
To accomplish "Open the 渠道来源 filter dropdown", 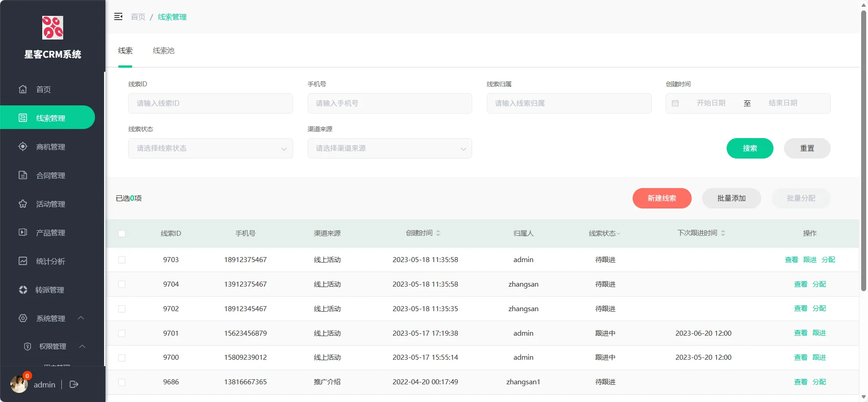I will pos(389,149).
